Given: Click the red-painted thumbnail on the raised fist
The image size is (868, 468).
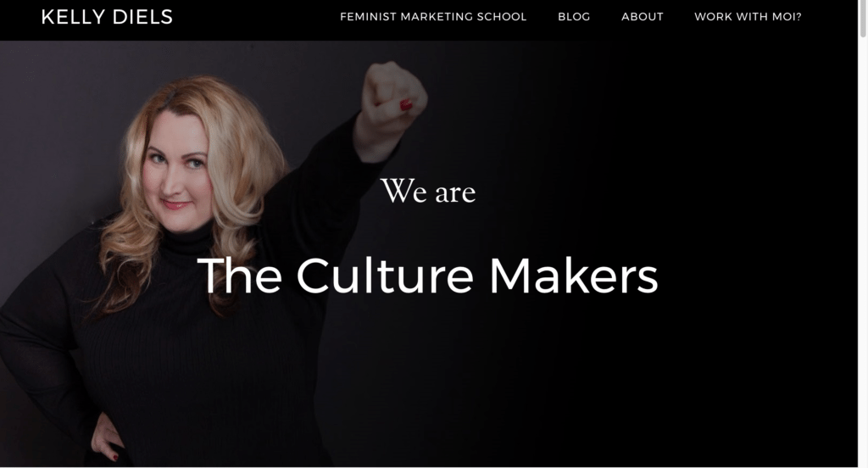Looking at the screenshot, I should click(406, 104).
